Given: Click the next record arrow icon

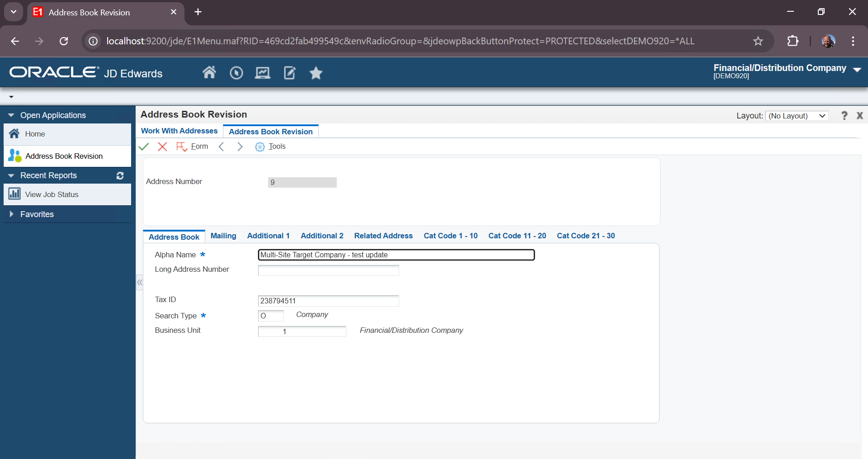Looking at the screenshot, I should pyautogui.click(x=240, y=147).
